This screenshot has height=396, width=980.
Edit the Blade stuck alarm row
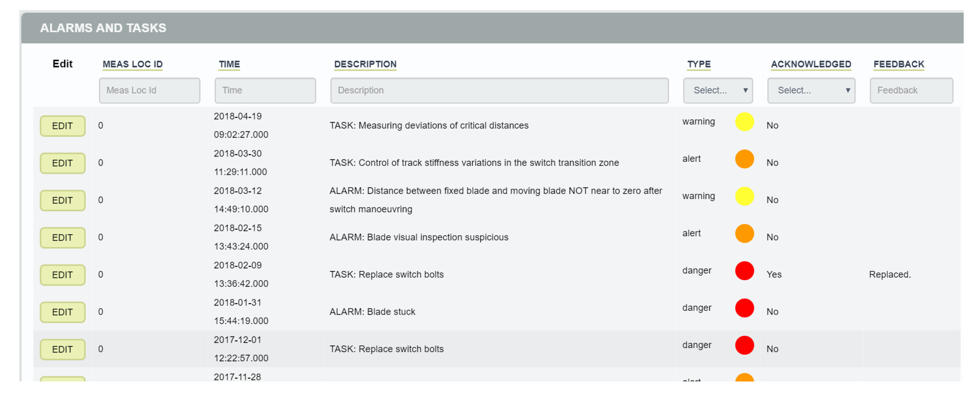62,312
